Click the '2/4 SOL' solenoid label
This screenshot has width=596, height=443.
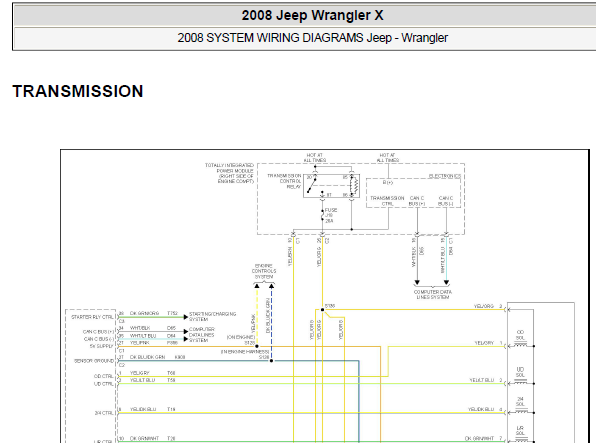click(520, 401)
